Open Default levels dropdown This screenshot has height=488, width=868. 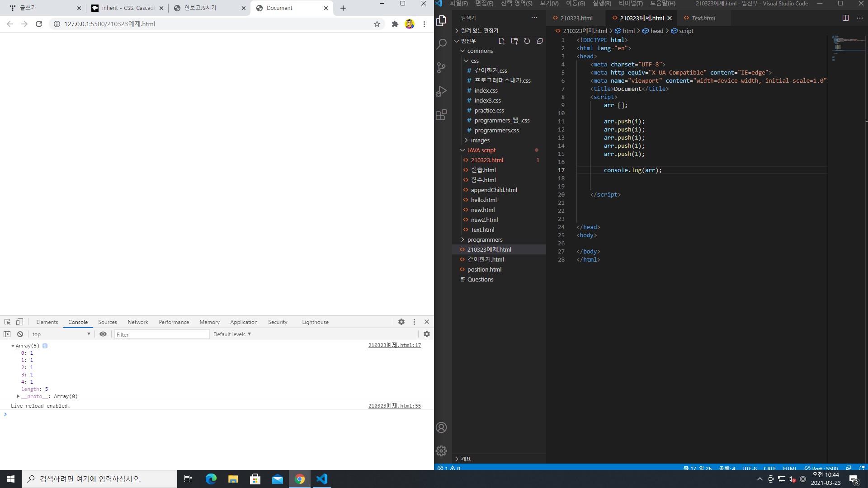click(232, 334)
